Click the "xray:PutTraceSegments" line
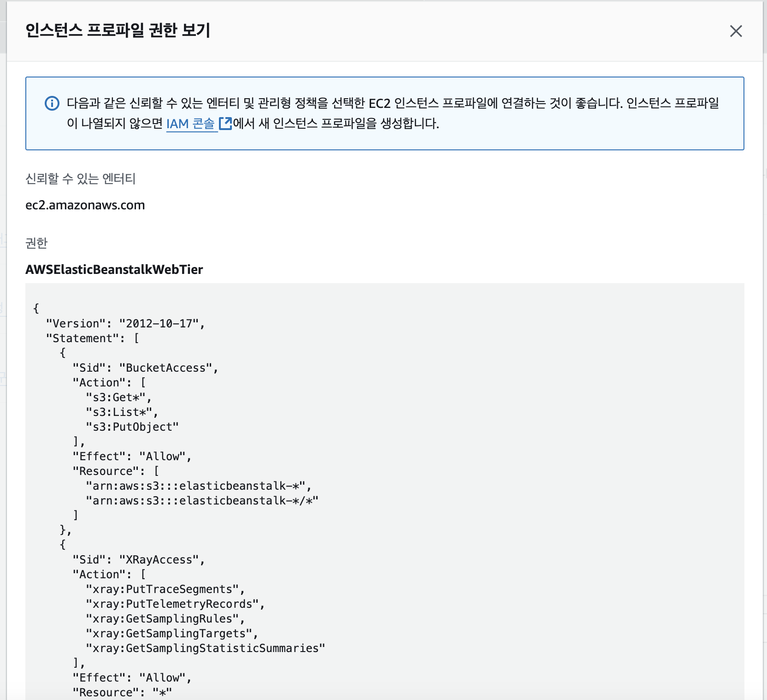Viewport: 767px width, 700px height. tap(165, 589)
